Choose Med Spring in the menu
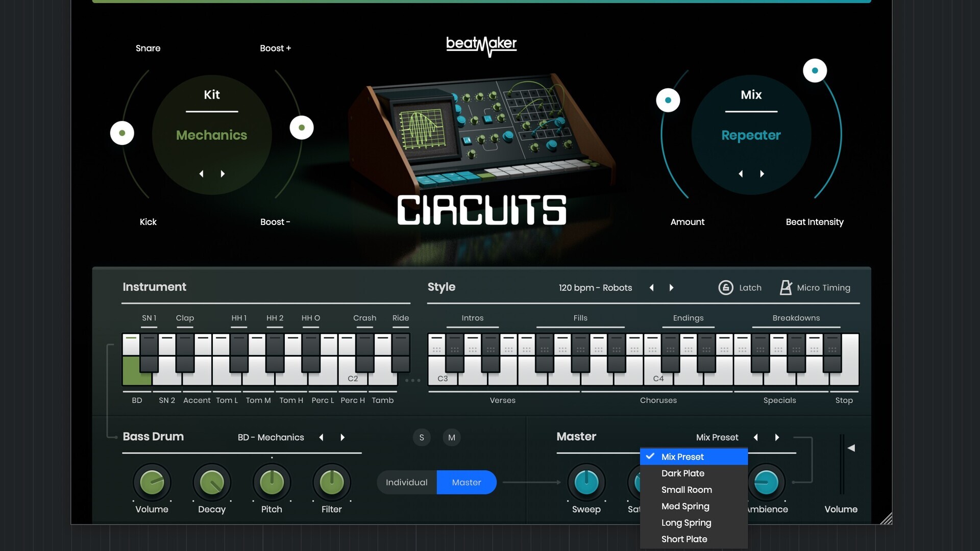 [x=694, y=506]
